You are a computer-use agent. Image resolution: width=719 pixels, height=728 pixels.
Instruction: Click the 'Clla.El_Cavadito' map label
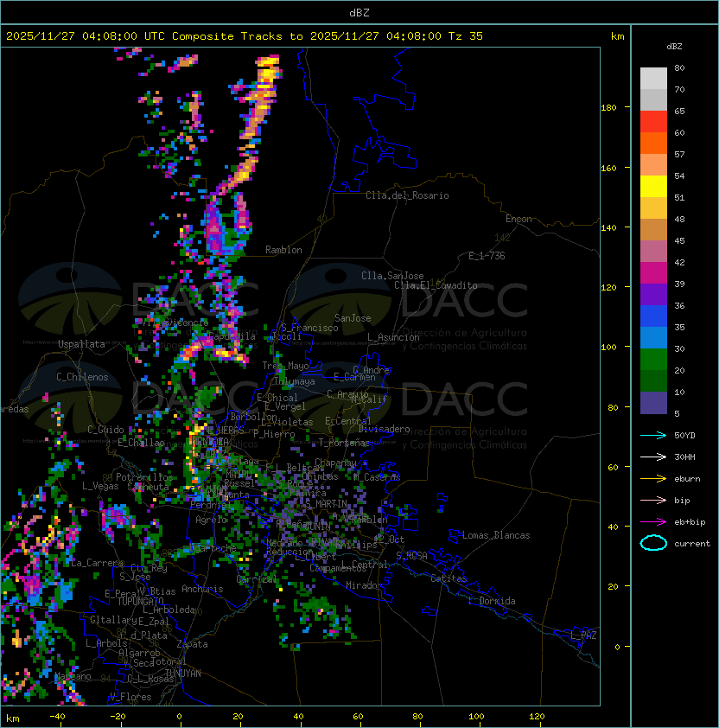(x=436, y=285)
